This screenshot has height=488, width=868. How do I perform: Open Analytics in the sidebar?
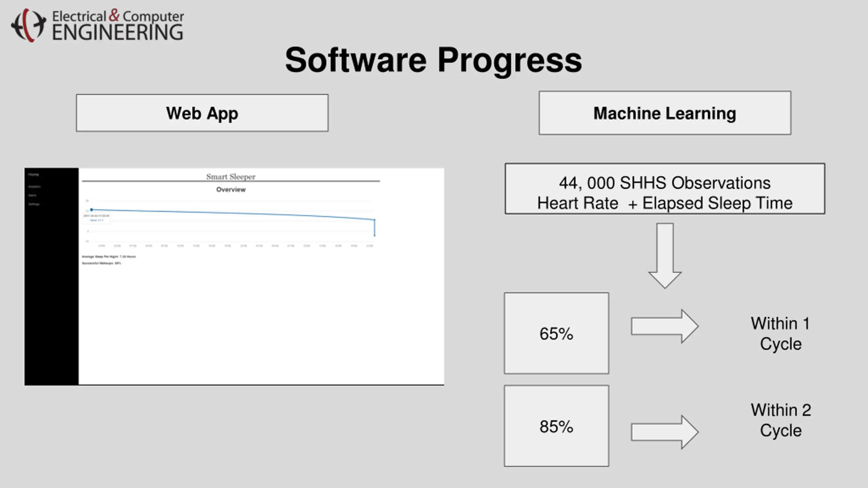click(34, 187)
